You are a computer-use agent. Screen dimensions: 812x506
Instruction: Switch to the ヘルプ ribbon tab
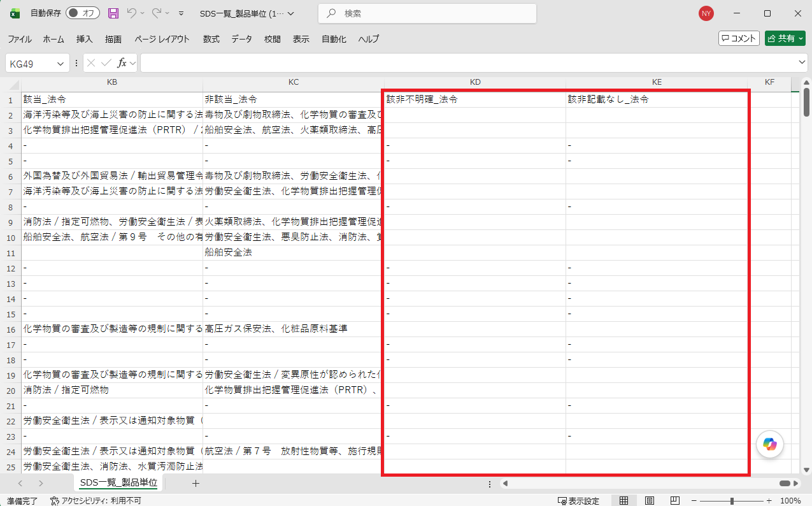[x=369, y=39]
